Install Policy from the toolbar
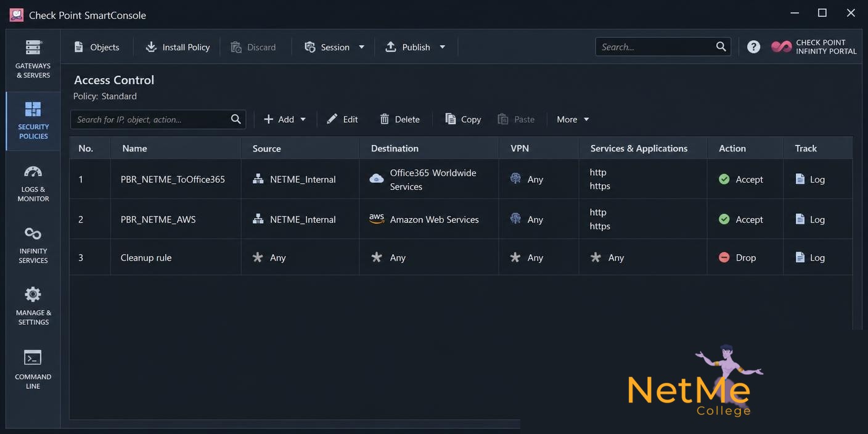Screen dimensions: 868x434 [x=178, y=47]
